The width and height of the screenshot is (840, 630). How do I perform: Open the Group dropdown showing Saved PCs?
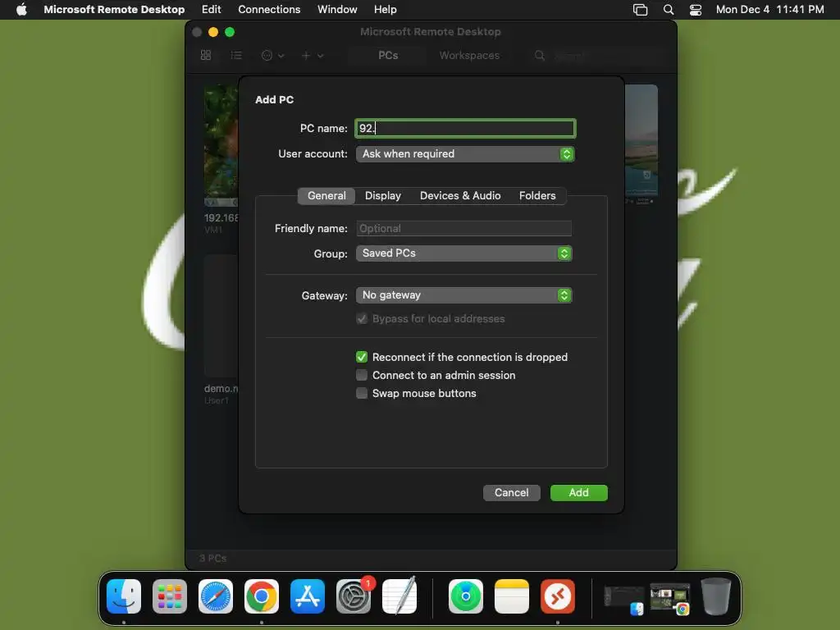pos(464,253)
